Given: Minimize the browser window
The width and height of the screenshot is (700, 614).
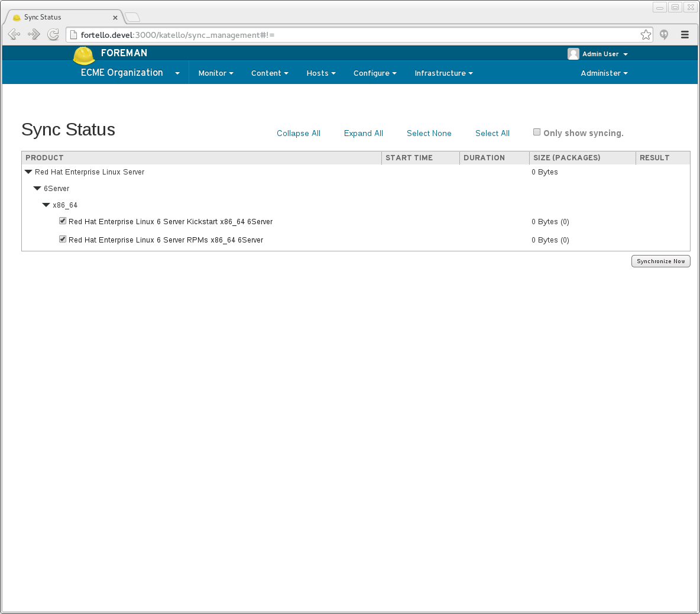Looking at the screenshot, I should pyautogui.click(x=659, y=7).
